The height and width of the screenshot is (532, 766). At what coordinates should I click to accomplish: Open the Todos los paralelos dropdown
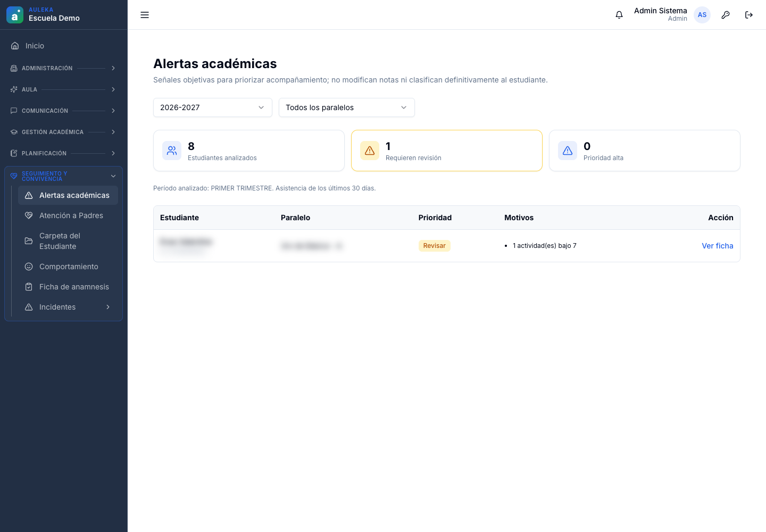click(347, 107)
